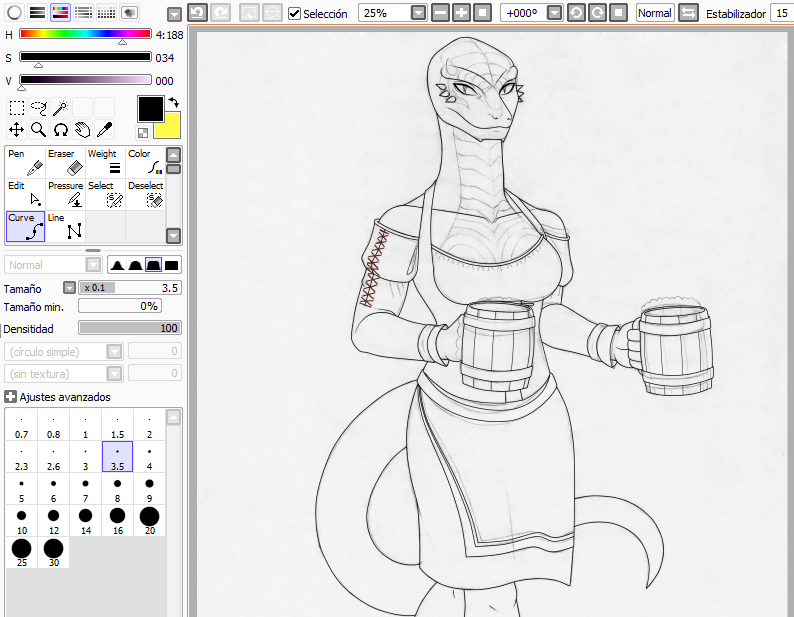Adjust the Hue slider
The height and width of the screenshot is (617, 794).
[85, 34]
